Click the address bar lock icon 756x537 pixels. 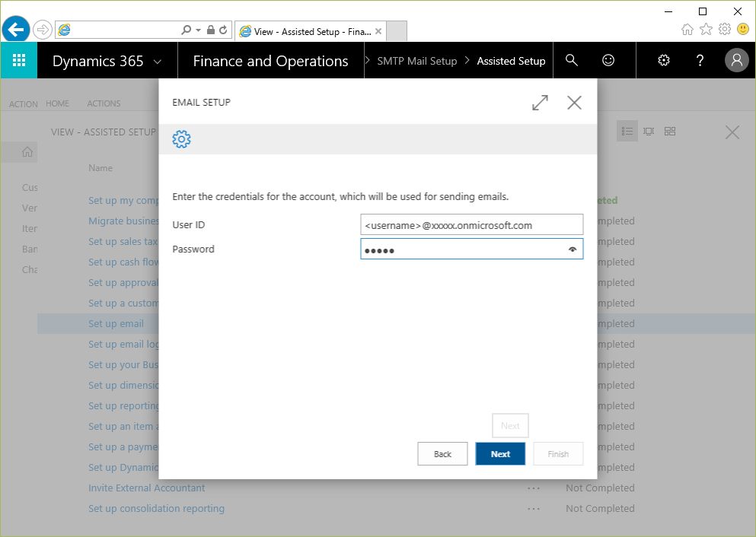click(x=211, y=30)
